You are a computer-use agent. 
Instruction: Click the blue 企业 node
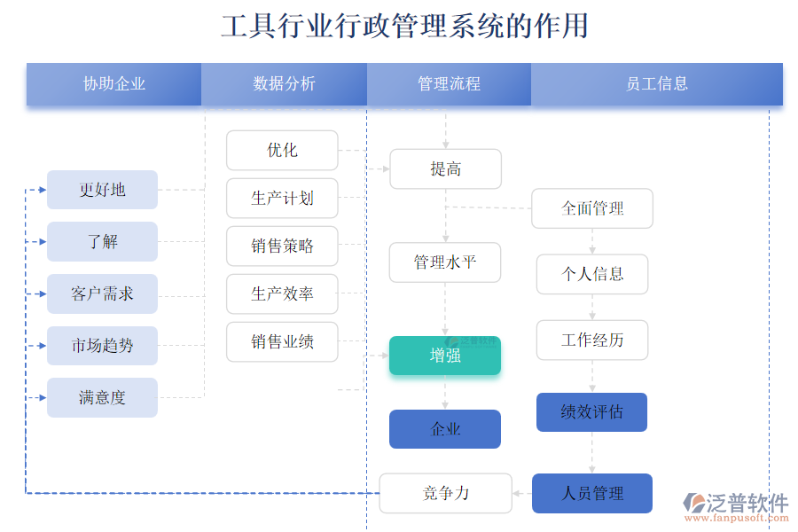(x=445, y=429)
